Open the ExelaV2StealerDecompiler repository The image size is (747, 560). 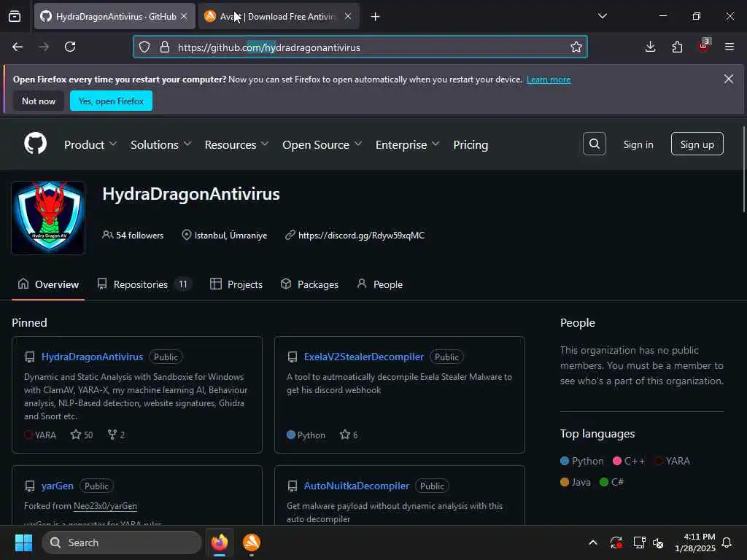(x=363, y=357)
